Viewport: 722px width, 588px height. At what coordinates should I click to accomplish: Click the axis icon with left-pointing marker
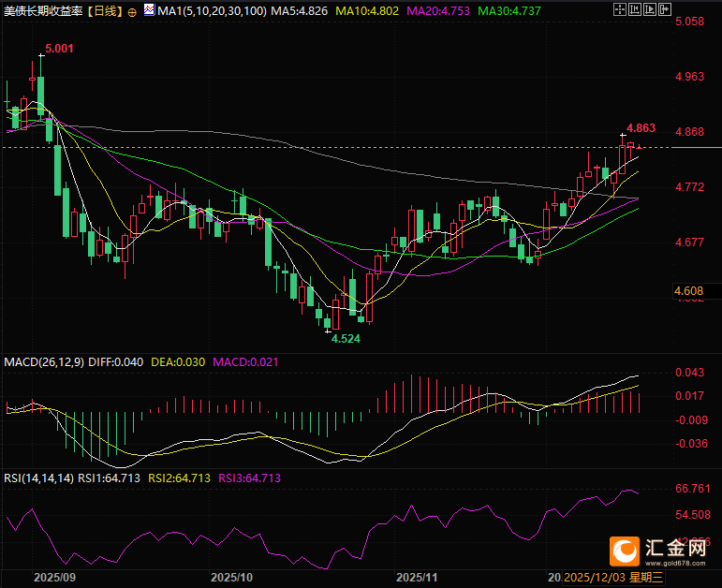(x=635, y=9)
